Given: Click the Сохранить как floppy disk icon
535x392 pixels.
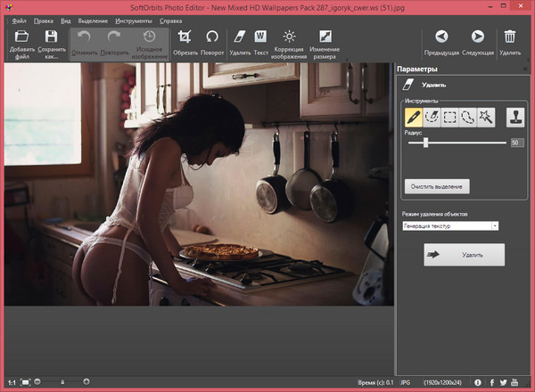Looking at the screenshot, I should point(52,37).
